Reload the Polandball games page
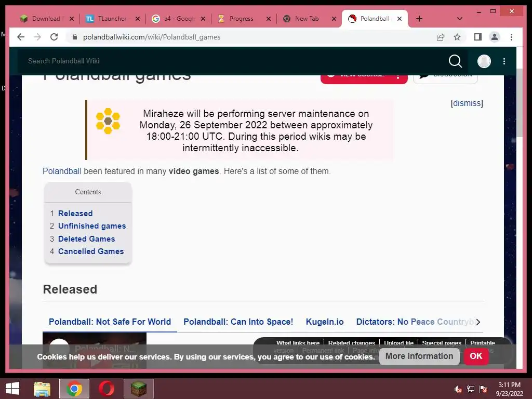The height and width of the screenshot is (399, 532). [x=54, y=37]
